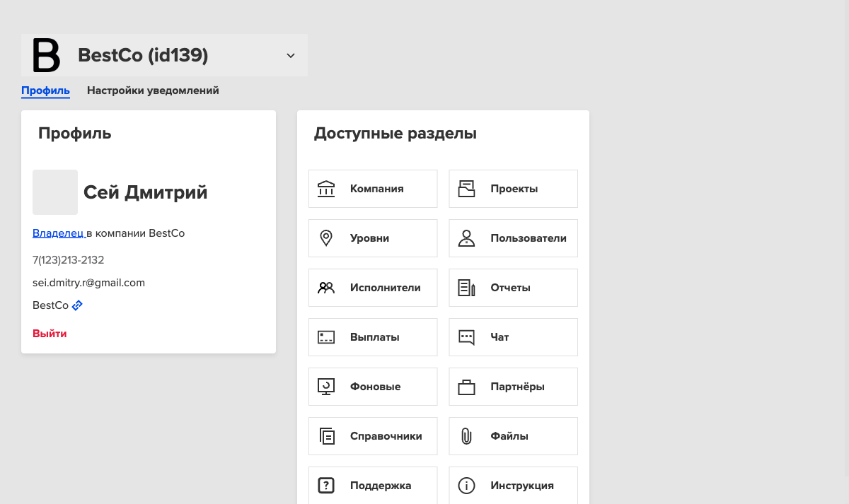Click the paperclip icon beside Файлы

point(466,436)
